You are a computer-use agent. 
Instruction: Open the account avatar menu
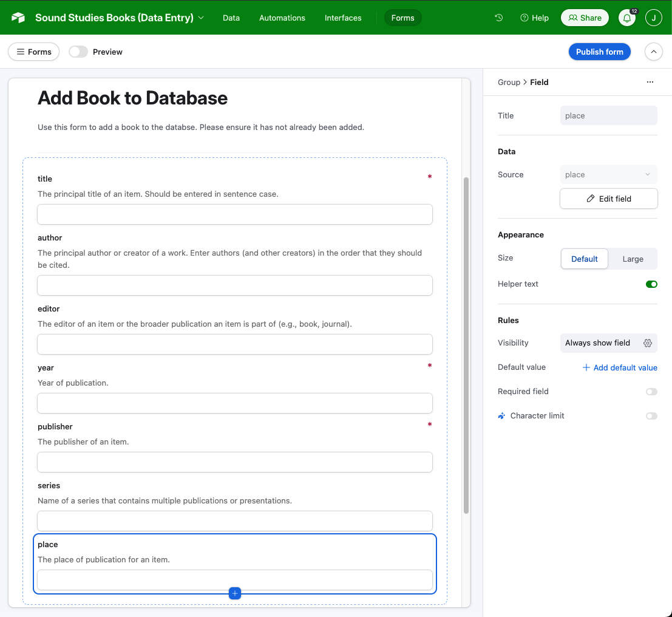[x=654, y=18]
